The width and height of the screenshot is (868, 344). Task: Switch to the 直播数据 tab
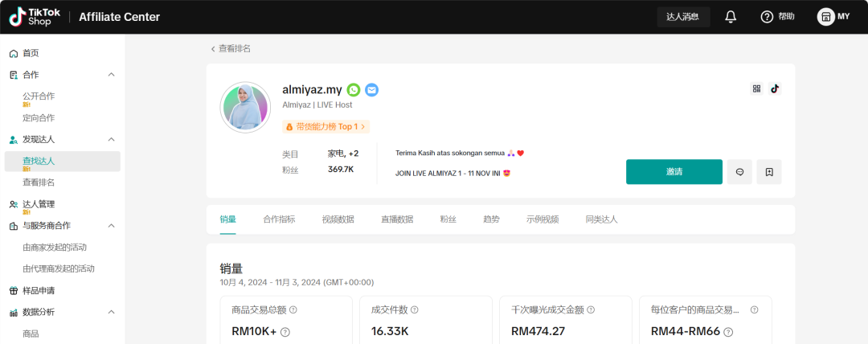pyautogui.click(x=397, y=219)
